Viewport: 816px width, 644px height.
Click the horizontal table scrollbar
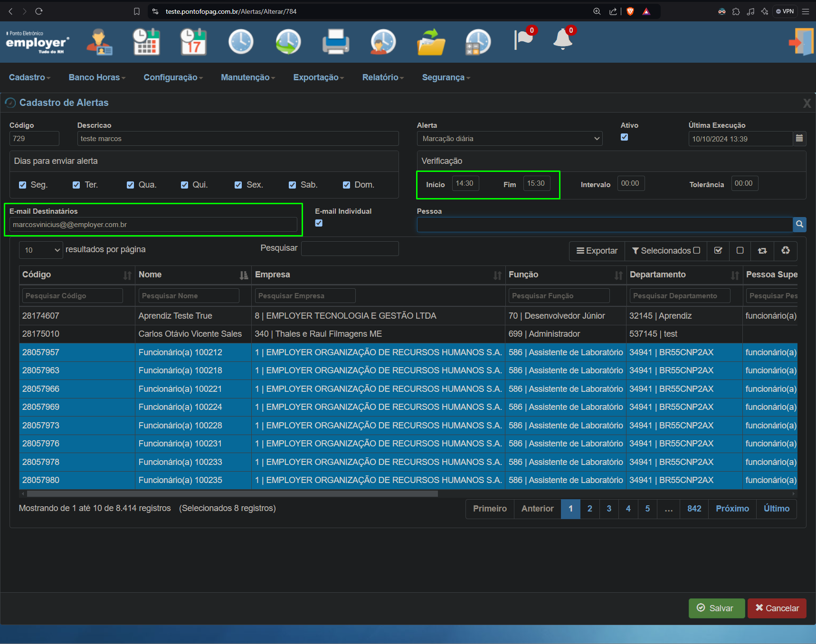pos(232,494)
